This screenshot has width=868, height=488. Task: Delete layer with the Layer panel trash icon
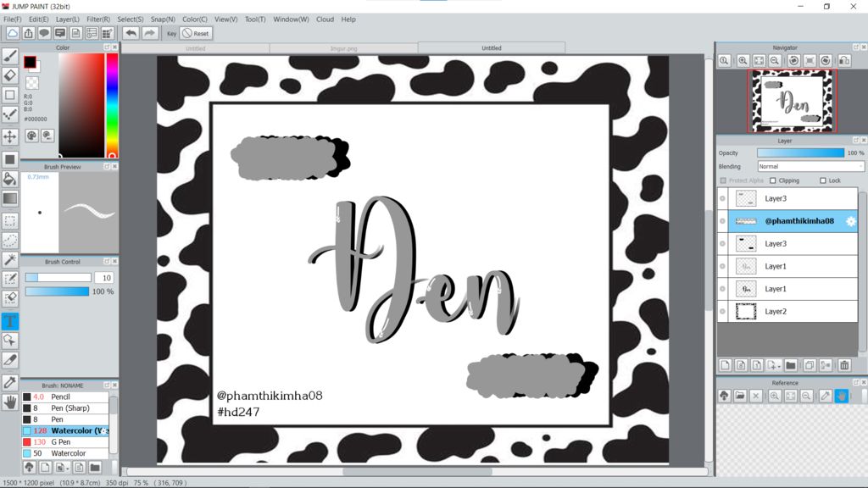pos(844,365)
